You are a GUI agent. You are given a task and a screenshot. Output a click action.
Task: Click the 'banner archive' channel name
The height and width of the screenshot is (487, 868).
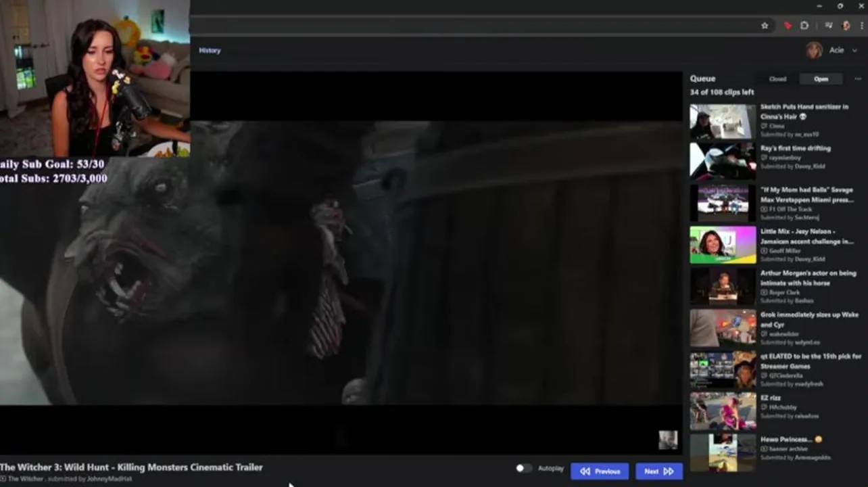pos(788,448)
